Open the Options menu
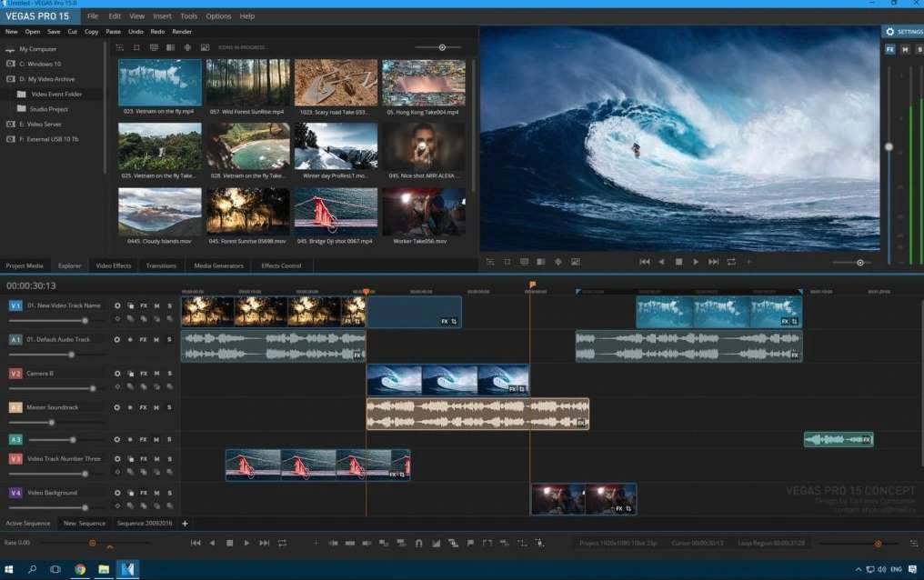This screenshot has height=580, width=924. click(218, 16)
